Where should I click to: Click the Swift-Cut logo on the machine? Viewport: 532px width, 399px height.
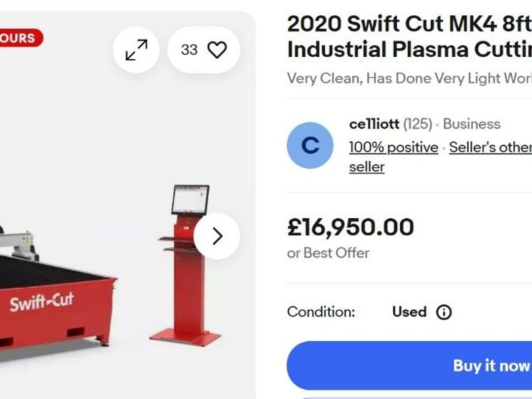[41, 302]
